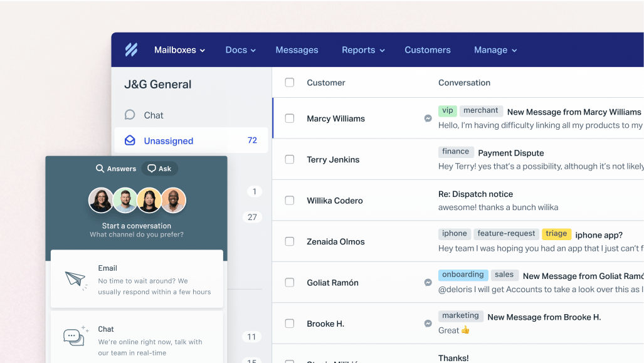Viewport: 644px width, 363px height.
Task: Click the blue onboarding tag
Action: pos(463,275)
